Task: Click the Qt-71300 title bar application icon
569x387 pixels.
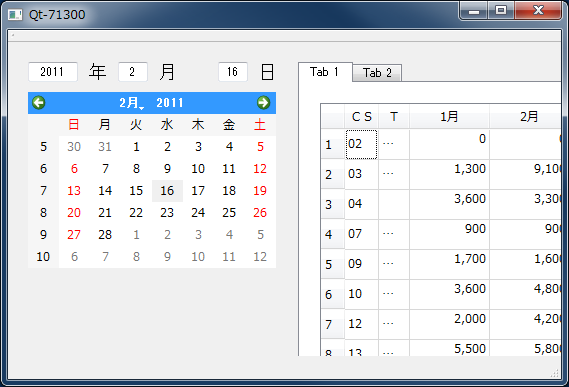Action: pos(15,15)
